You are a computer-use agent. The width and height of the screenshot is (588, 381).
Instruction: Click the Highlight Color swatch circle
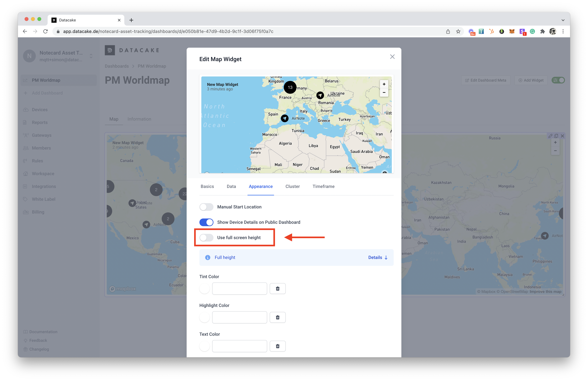click(x=205, y=317)
